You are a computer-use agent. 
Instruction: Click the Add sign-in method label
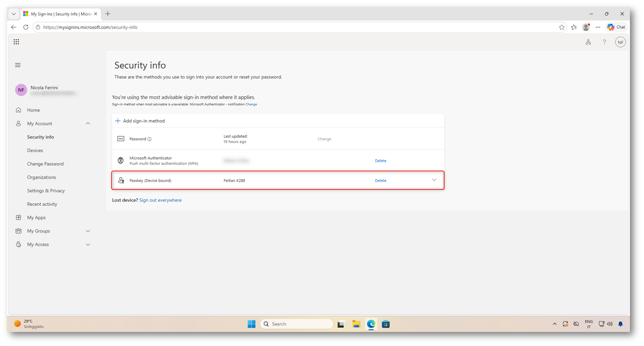(x=144, y=121)
